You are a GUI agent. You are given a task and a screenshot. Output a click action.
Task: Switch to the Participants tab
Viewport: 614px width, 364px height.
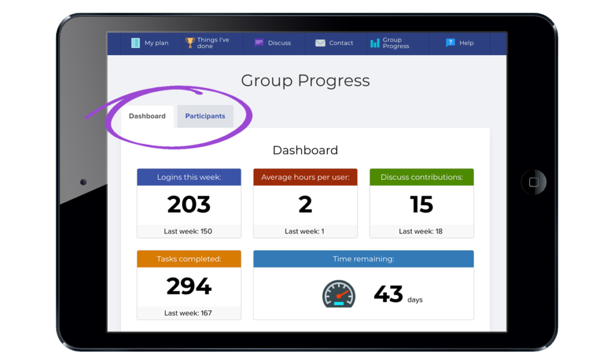(x=205, y=116)
